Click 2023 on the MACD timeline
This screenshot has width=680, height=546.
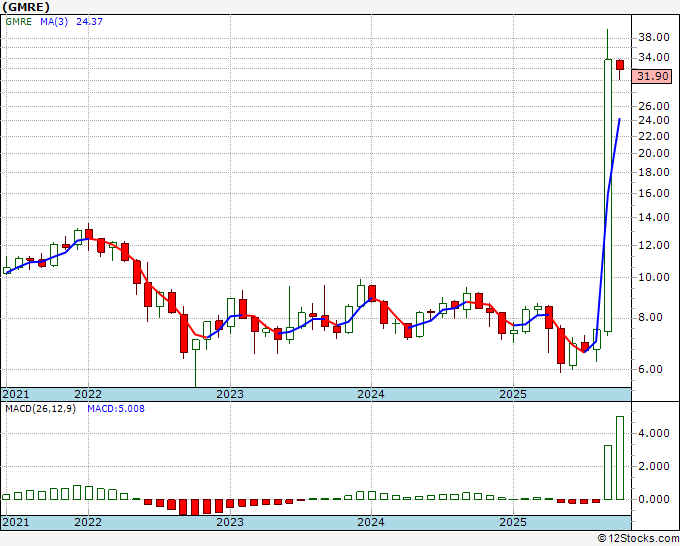point(230,522)
